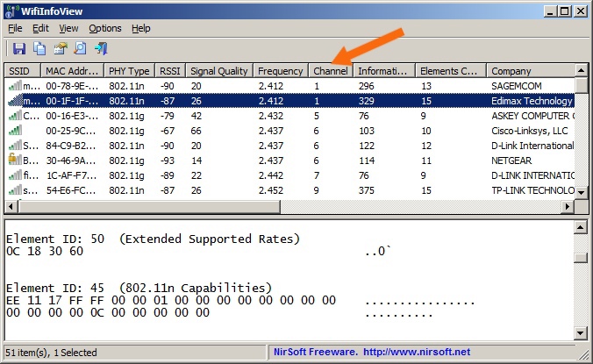Image resolution: width=593 pixels, height=364 pixels.
Task: Click the NETGEAR company cell
Action: point(511,161)
